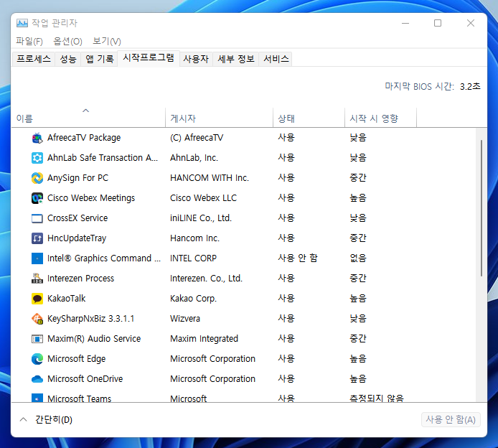The image size is (498, 448).
Task: Select the HncUpdateTray entry
Action: pos(77,238)
